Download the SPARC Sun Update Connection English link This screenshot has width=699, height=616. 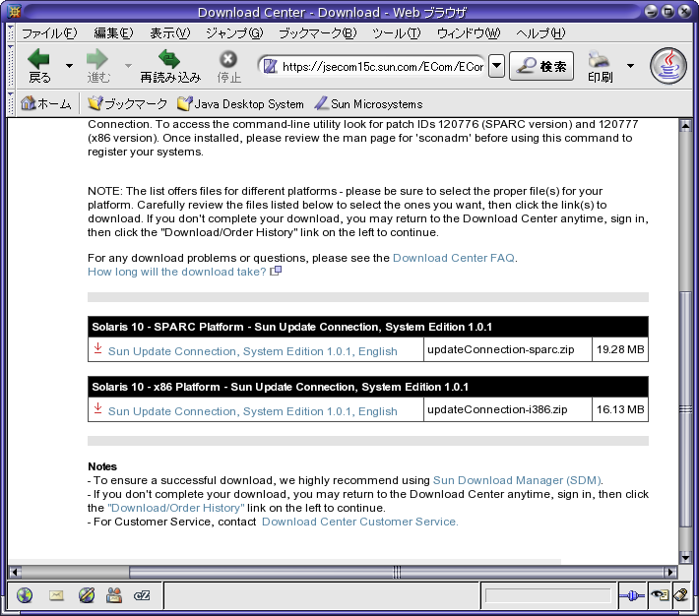click(x=252, y=351)
